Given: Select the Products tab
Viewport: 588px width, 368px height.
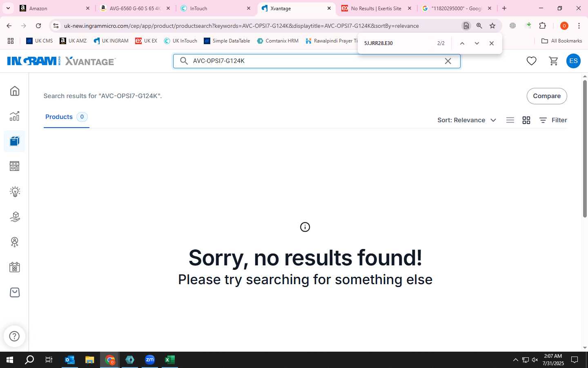Looking at the screenshot, I should 66,117.
